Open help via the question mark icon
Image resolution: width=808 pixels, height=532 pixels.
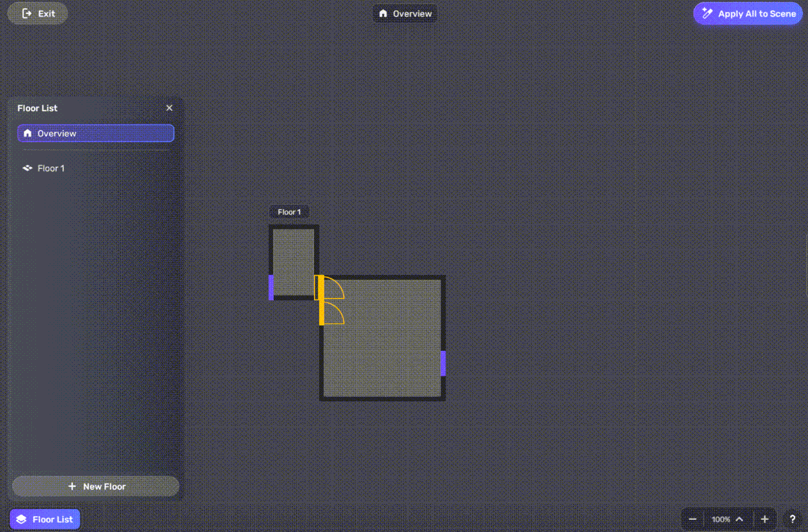[792, 519]
